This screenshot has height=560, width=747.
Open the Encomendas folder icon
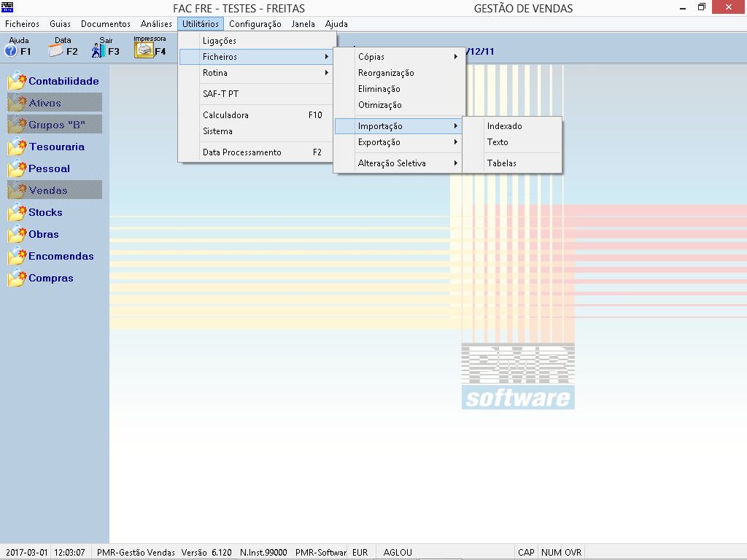(18, 256)
